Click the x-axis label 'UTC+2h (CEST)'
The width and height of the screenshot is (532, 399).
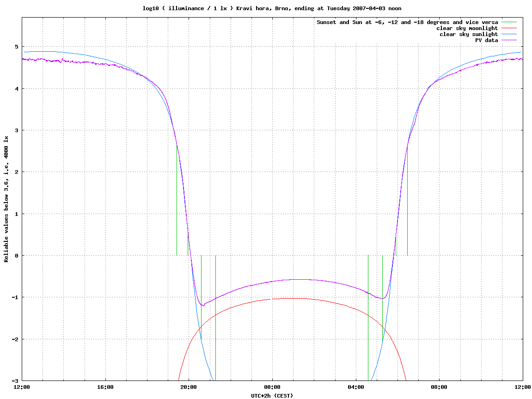272,395
